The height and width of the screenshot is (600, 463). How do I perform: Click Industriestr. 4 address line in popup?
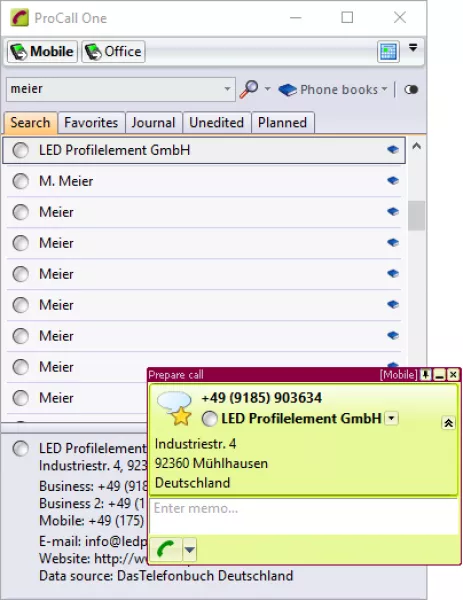[196, 444]
